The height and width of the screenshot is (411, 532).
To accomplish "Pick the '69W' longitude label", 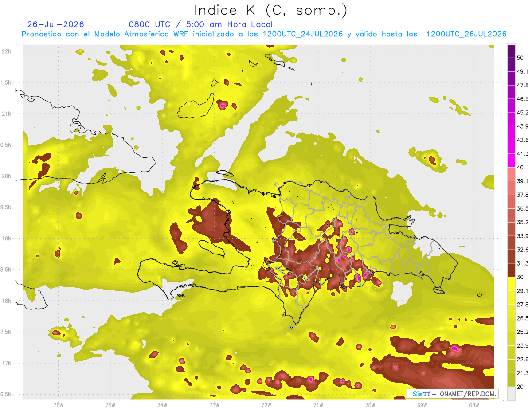I will tap(422, 405).
